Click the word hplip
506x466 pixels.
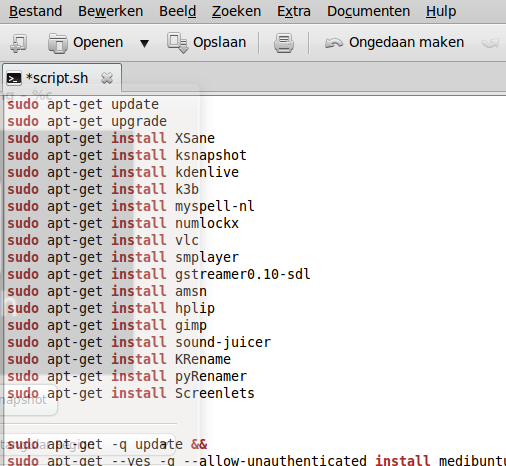click(x=195, y=308)
